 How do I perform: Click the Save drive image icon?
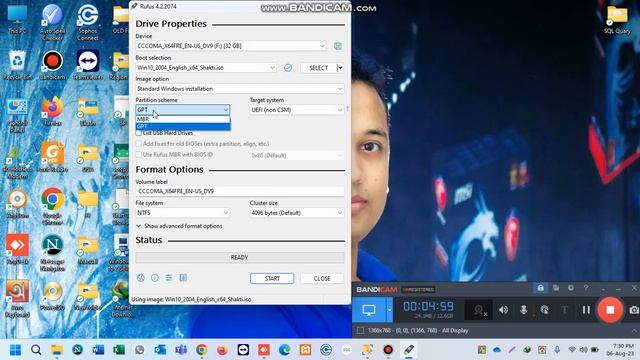coord(338,46)
